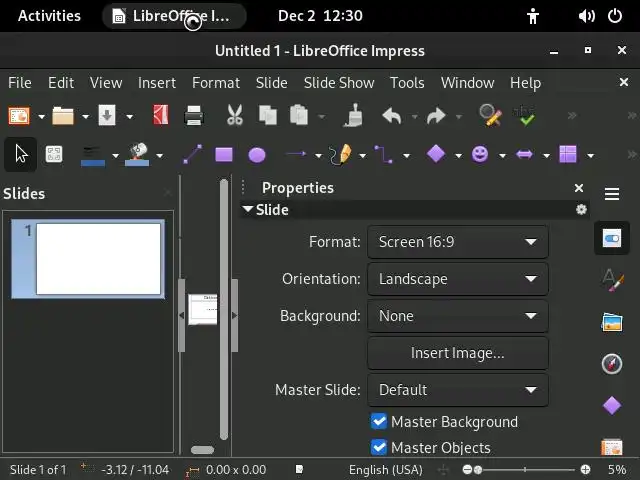The width and height of the screenshot is (640, 480).
Task: Open the sidebar Gallery deck icon
Action: 612,322
